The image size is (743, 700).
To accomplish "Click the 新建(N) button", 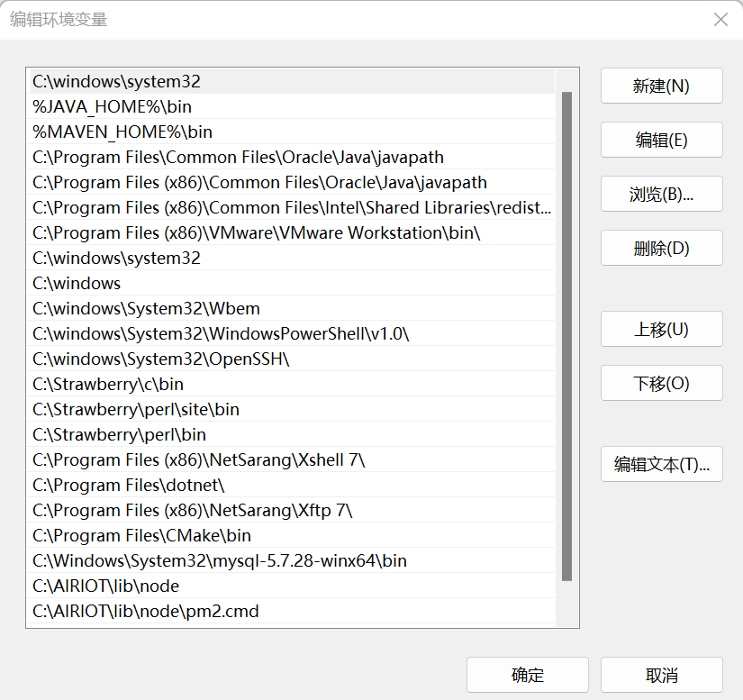I will (661, 86).
